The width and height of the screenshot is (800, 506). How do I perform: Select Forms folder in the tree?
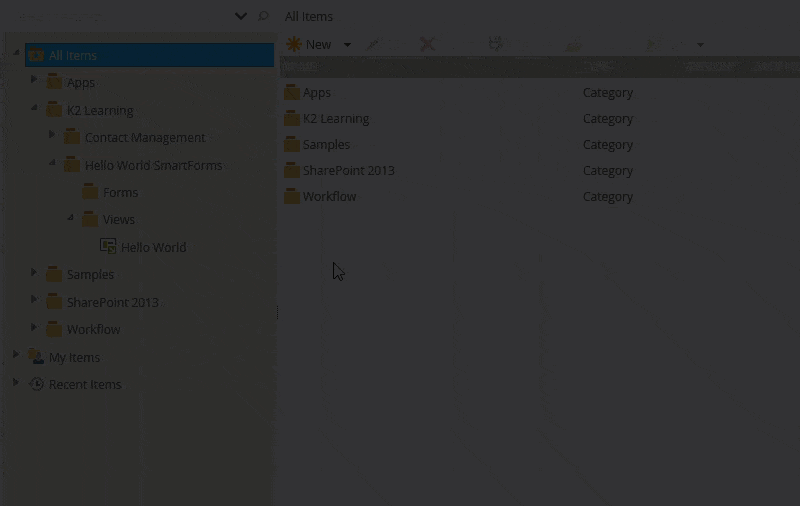[x=120, y=192]
